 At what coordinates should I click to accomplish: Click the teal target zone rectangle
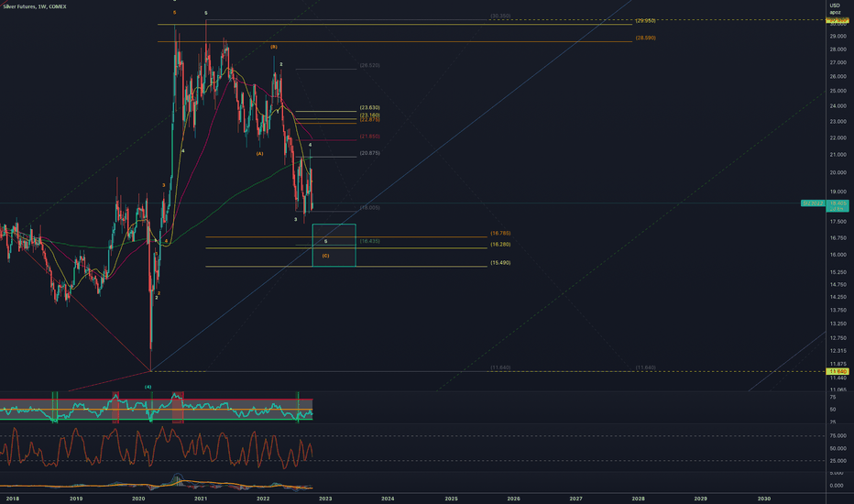pos(334,246)
